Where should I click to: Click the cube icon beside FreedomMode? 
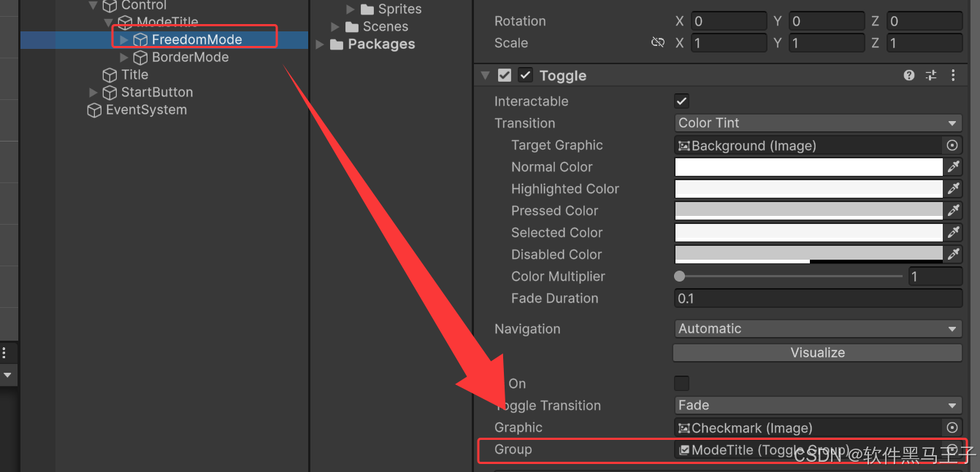click(140, 39)
